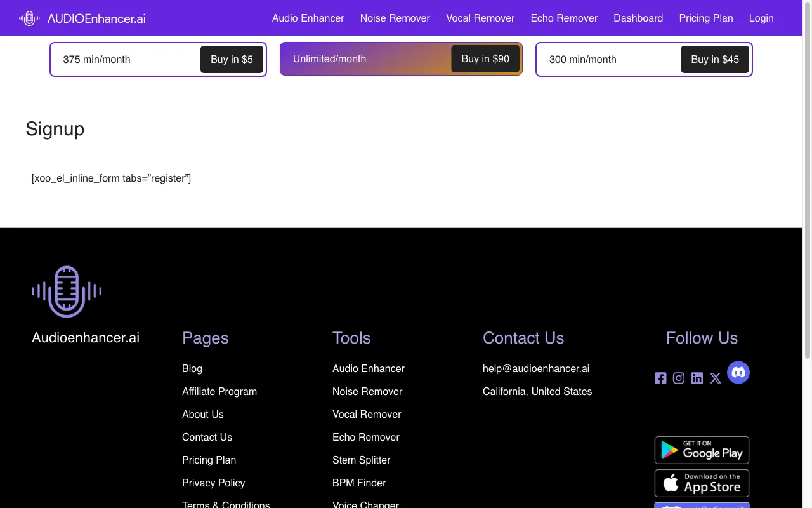
Task: Click Login in the top navbar
Action: [x=761, y=18]
